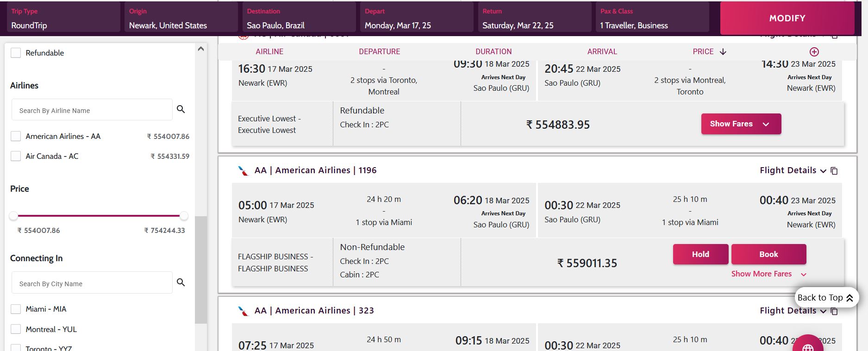Tick the Miami - MIA connecting checkbox
Screen dimensions: 868x351
[x=16, y=309]
